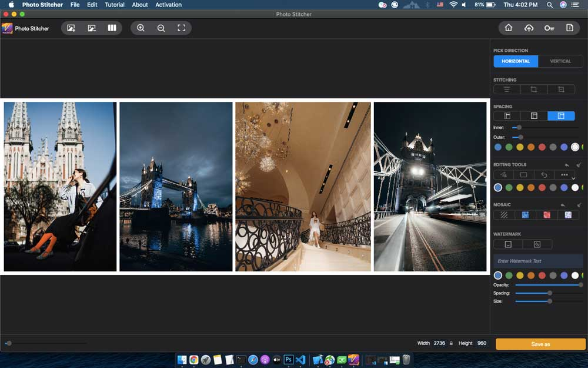The height and width of the screenshot is (368, 588).
Task: Open the Zoom In tool
Action: coord(141,28)
